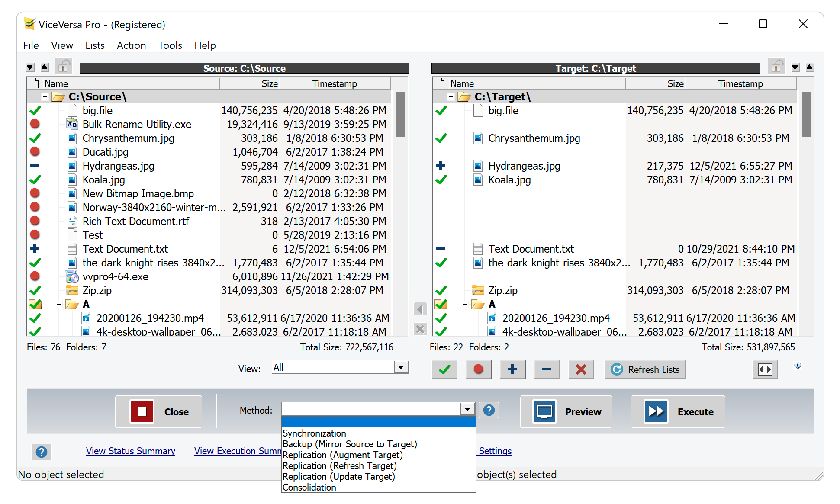This screenshot has height=504, width=840.
Task: Click the Target Timestamp column header
Action: point(740,83)
